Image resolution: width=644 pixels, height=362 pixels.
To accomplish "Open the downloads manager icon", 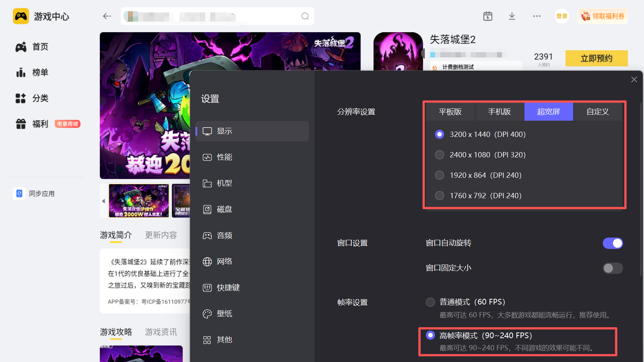I will click(x=512, y=16).
